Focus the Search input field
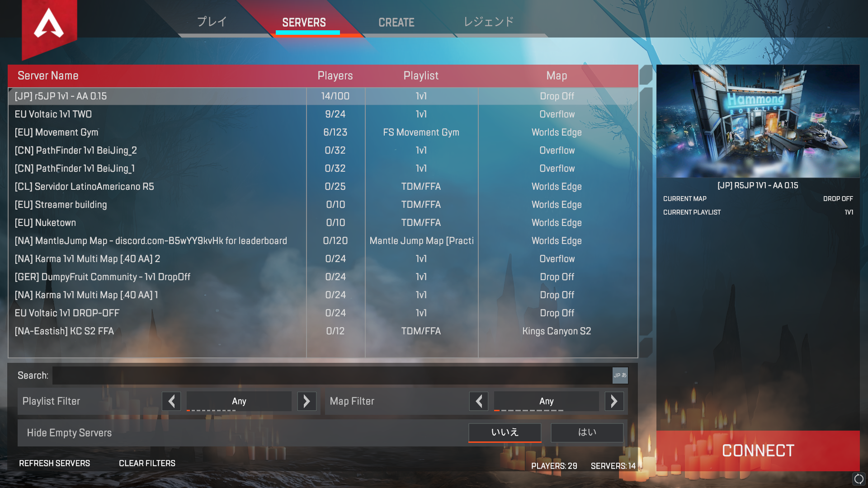 pyautogui.click(x=332, y=375)
